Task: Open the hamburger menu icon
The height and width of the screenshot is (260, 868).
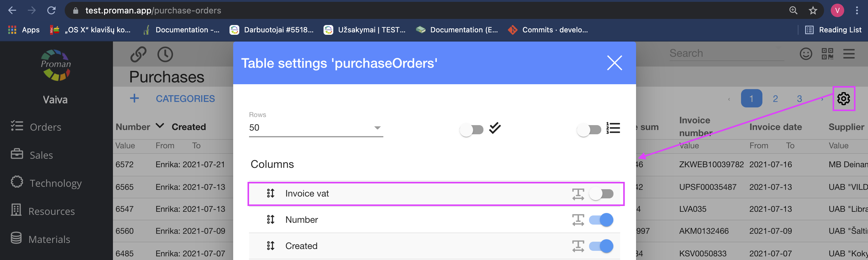Action: [x=849, y=53]
